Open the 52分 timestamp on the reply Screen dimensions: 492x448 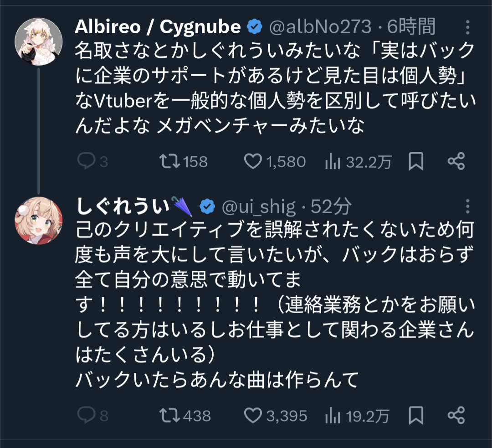coord(331,207)
